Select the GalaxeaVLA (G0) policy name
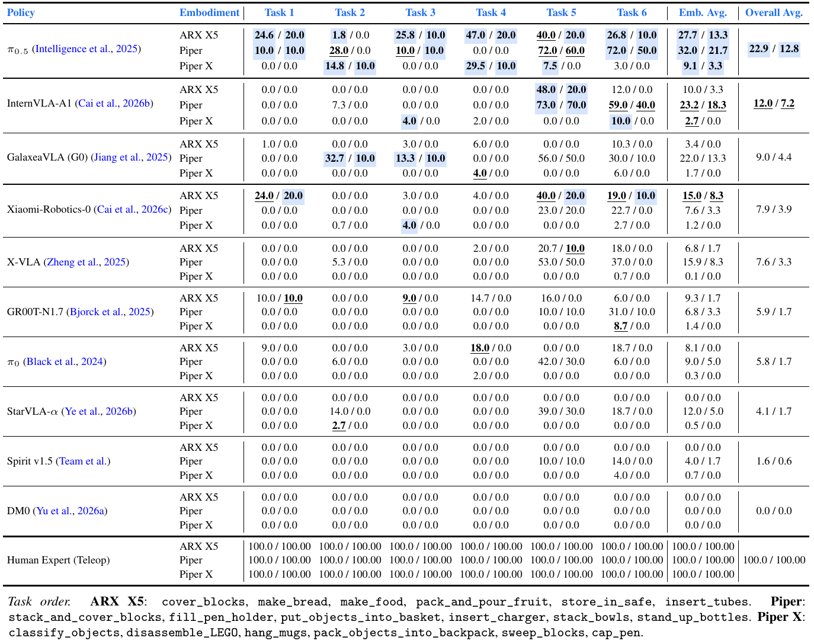 (47, 157)
